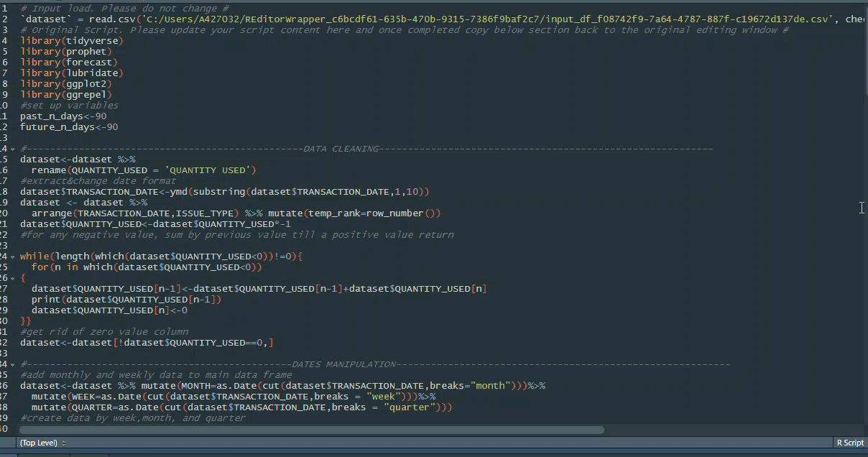The width and height of the screenshot is (868, 457).
Task: Click the mutate(WEEK=as.Date line
Action: (x=230, y=397)
